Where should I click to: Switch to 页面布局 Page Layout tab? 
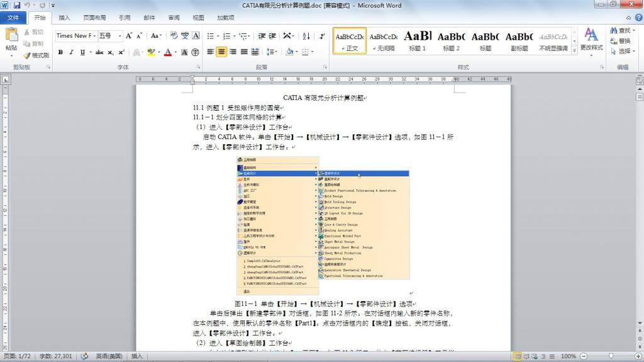[94, 18]
